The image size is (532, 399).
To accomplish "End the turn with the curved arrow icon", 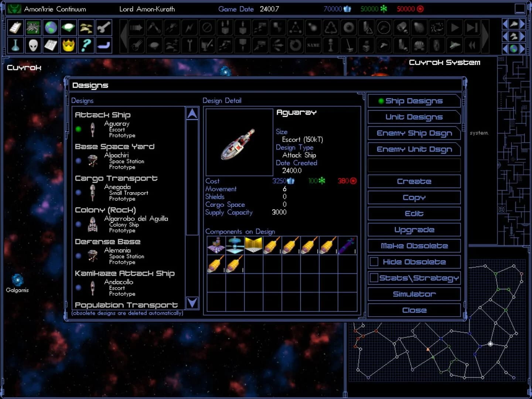I will click(x=104, y=45).
